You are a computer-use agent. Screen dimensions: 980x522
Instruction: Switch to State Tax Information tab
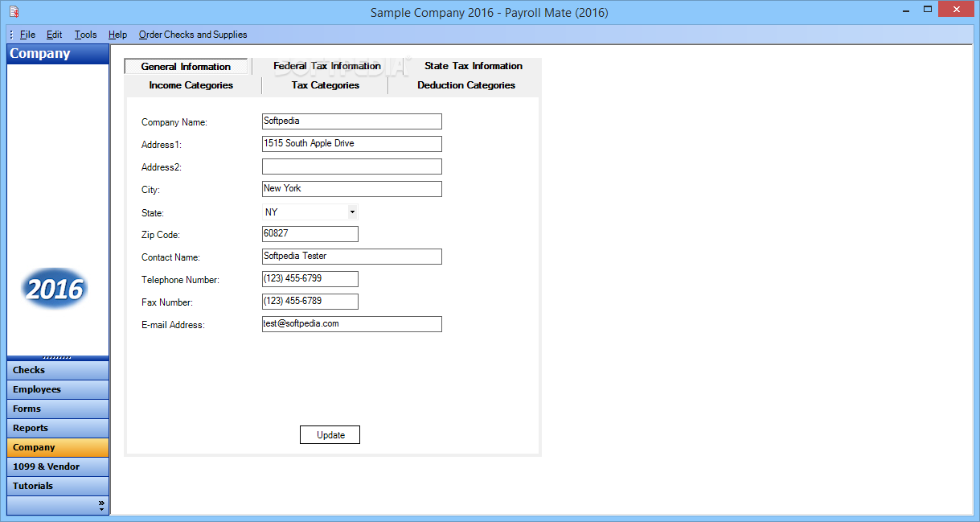[474, 66]
